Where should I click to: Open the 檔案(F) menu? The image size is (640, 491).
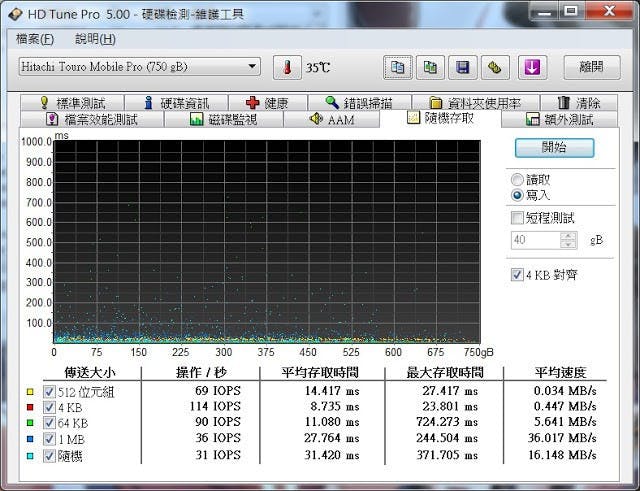(35, 39)
